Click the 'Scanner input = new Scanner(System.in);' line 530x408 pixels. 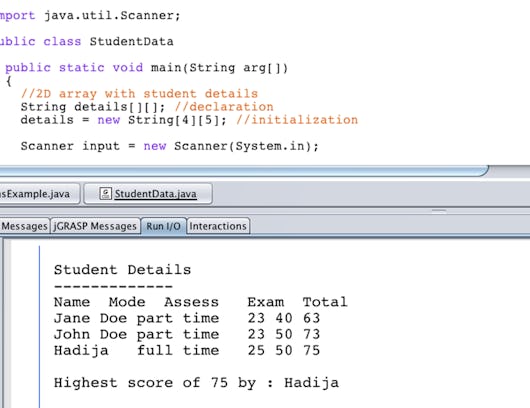(169, 146)
